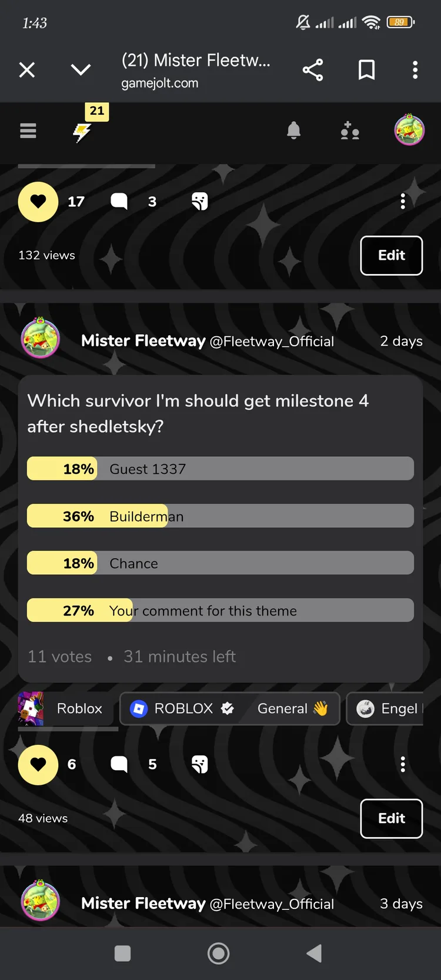Select the Builderman 36% poll bar

[220, 516]
